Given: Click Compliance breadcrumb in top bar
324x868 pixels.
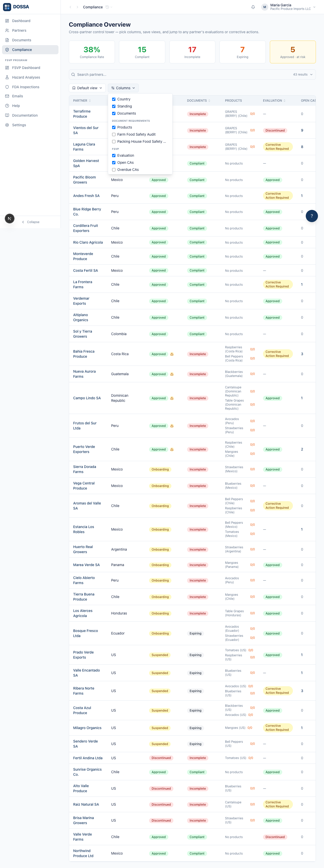Looking at the screenshot, I should (93, 7).
